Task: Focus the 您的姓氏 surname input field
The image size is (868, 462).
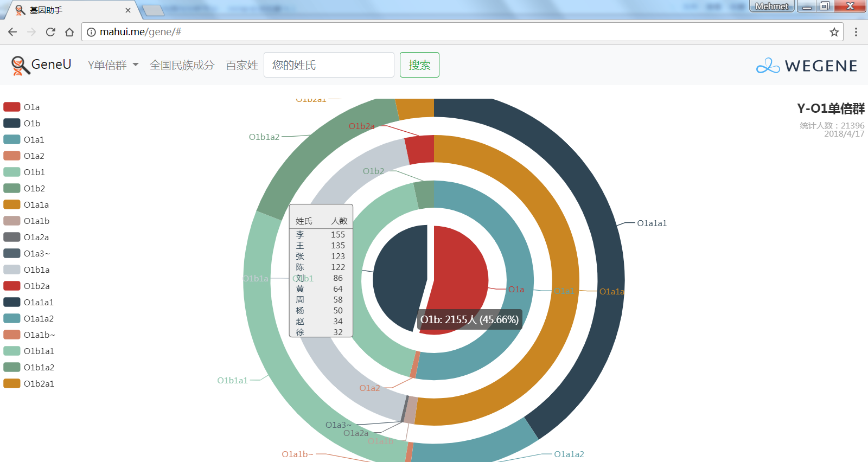Action: 329,65
